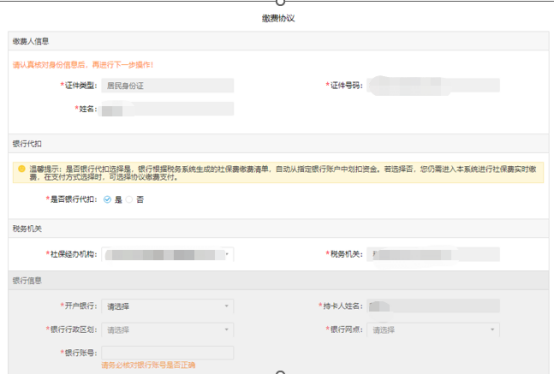Click the 银行信息 section header

pyautogui.click(x=278, y=281)
